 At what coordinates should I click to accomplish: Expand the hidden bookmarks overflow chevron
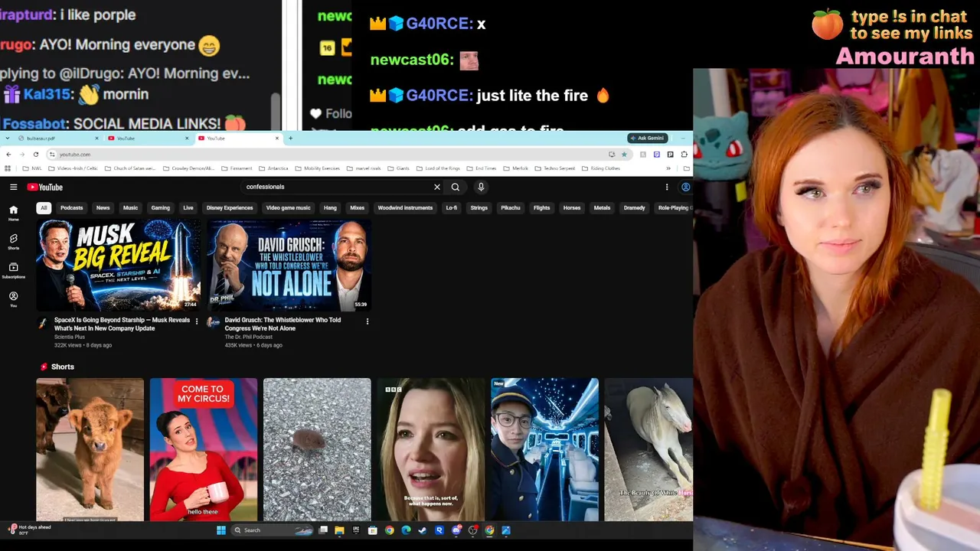point(668,168)
